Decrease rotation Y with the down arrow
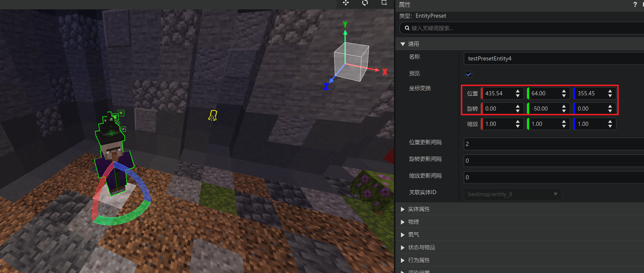The image size is (644, 273). [x=564, y=111]
